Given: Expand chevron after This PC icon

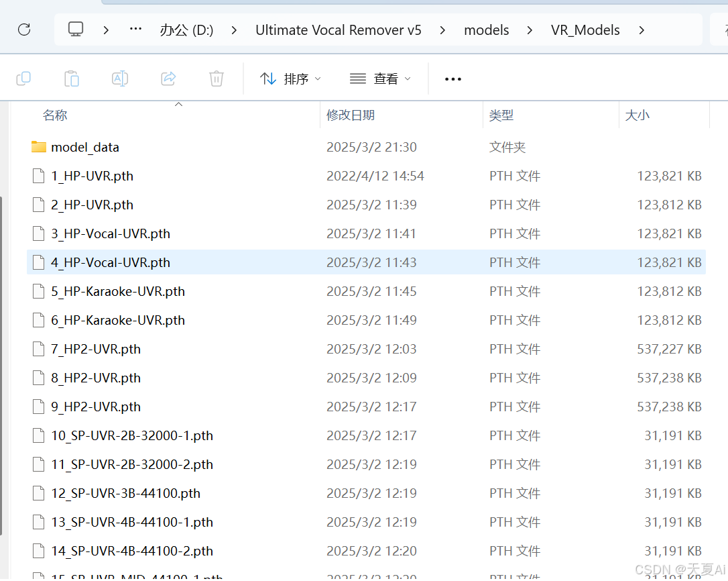Looking at the screenshot, I should (107, 30).
